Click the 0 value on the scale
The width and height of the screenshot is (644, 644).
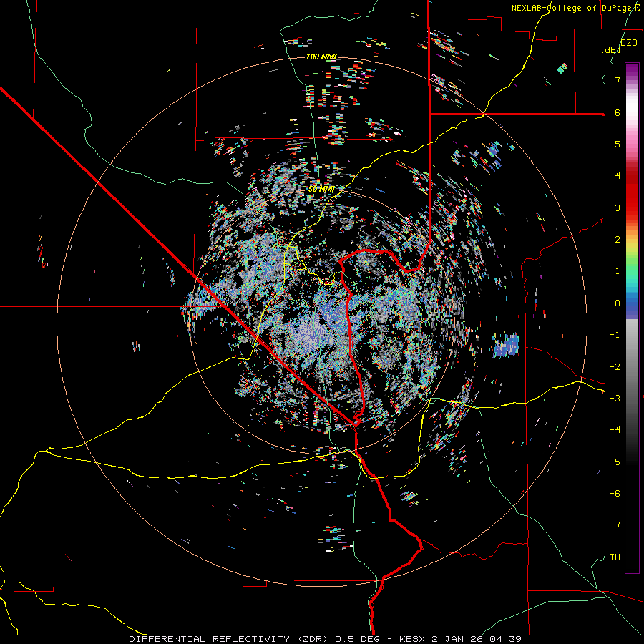(618, 303)
